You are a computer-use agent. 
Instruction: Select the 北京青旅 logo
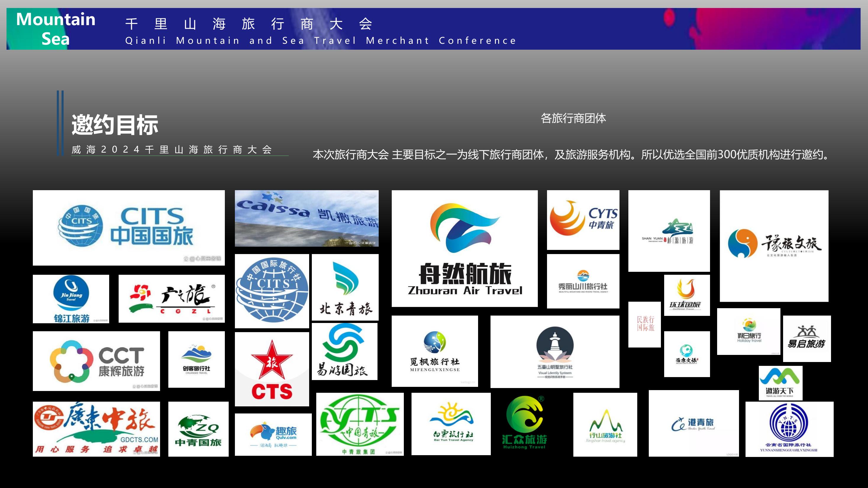pos(345,287)
